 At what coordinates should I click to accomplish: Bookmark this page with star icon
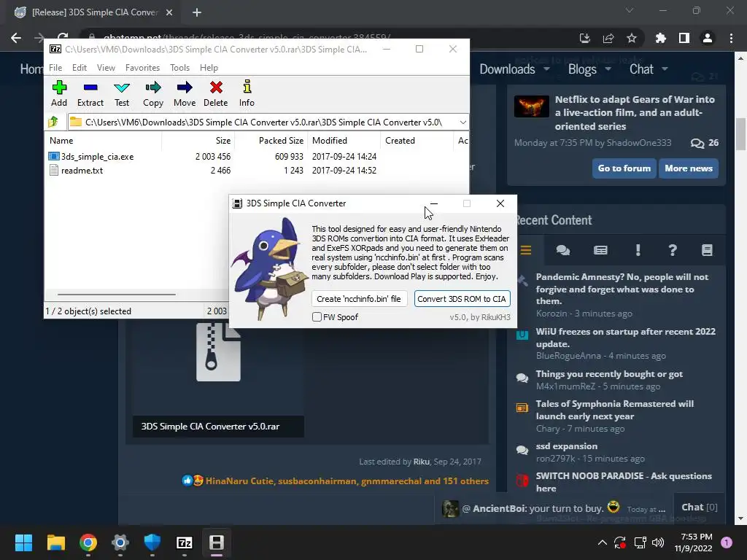point(631,38)
